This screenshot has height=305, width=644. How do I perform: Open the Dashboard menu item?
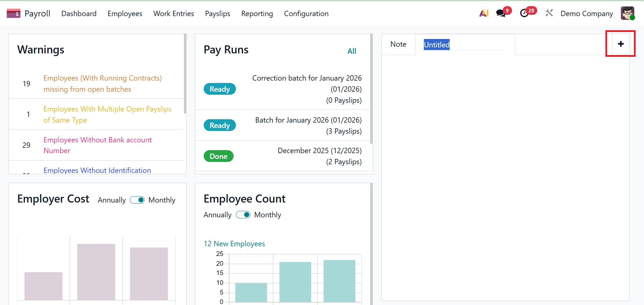[x=79, y=13]
